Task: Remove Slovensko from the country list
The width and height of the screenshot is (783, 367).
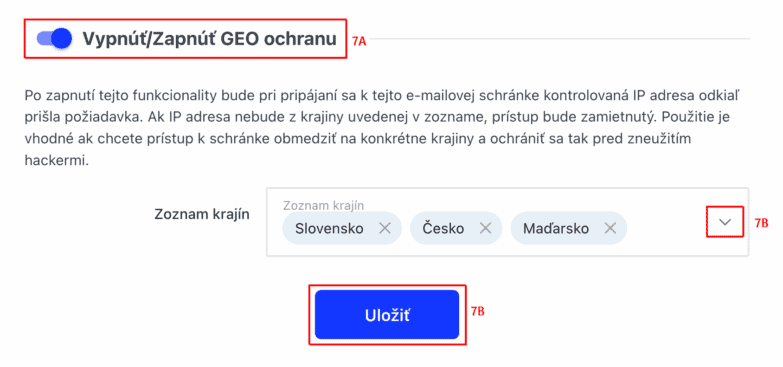Action: 384,229
